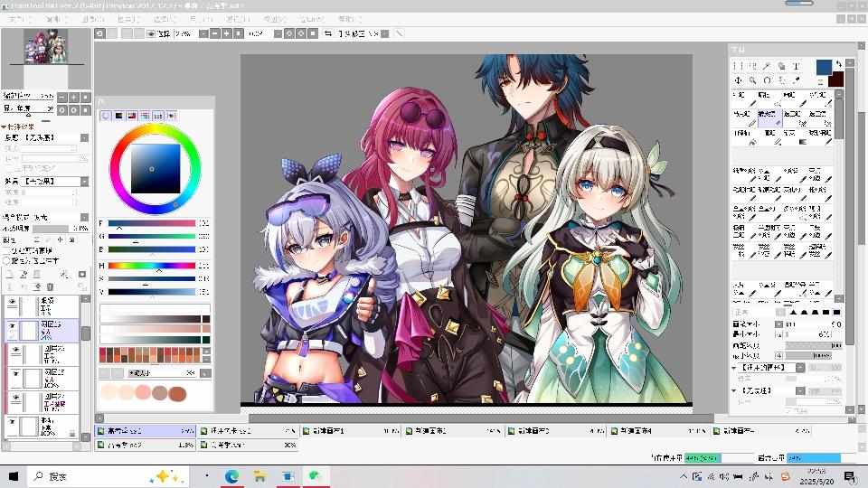Click zoom out minus button in top toolbar
Image resolution: width=868 pixels, height=488 pixels.
[x=215, y=33]
